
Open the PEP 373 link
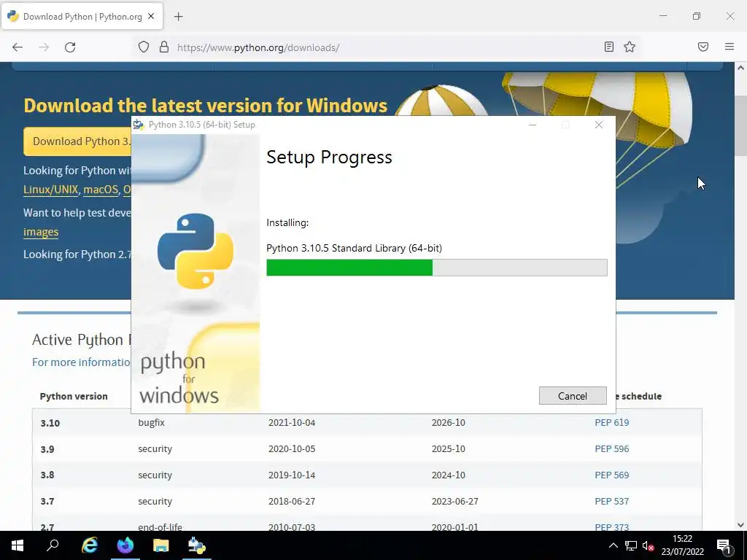coord(612,526)
